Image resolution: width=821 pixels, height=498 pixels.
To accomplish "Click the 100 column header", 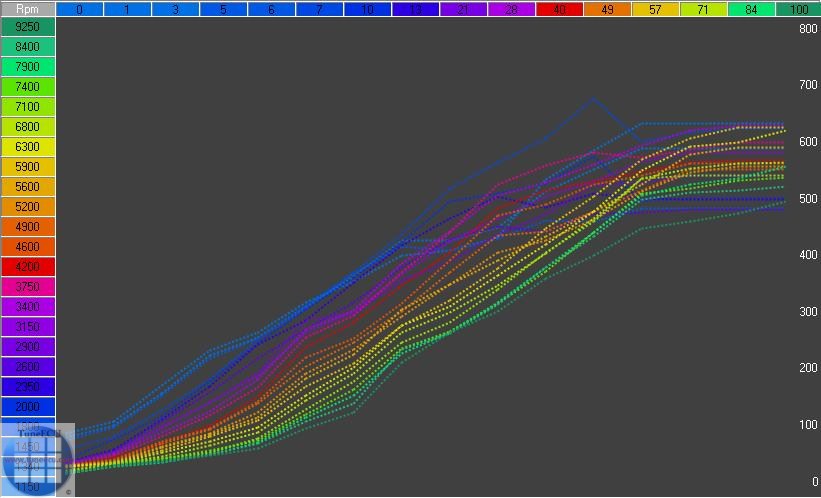I will click(798, 9).
